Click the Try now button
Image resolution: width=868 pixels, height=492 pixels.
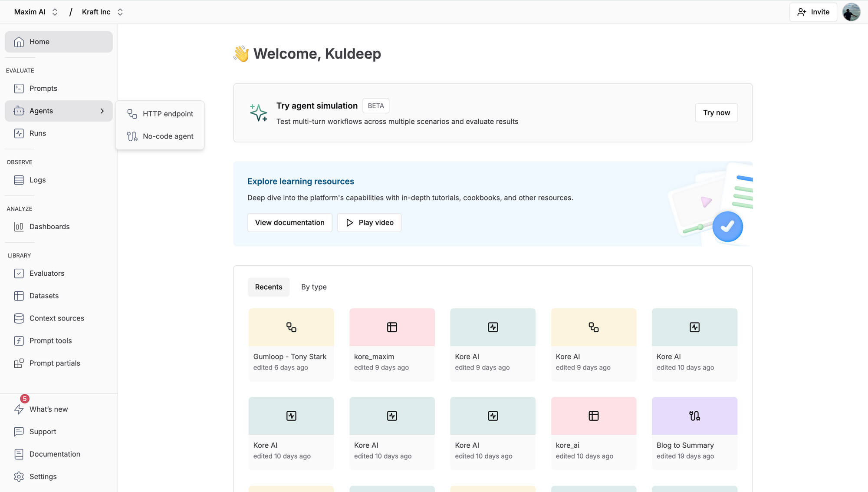716,113
